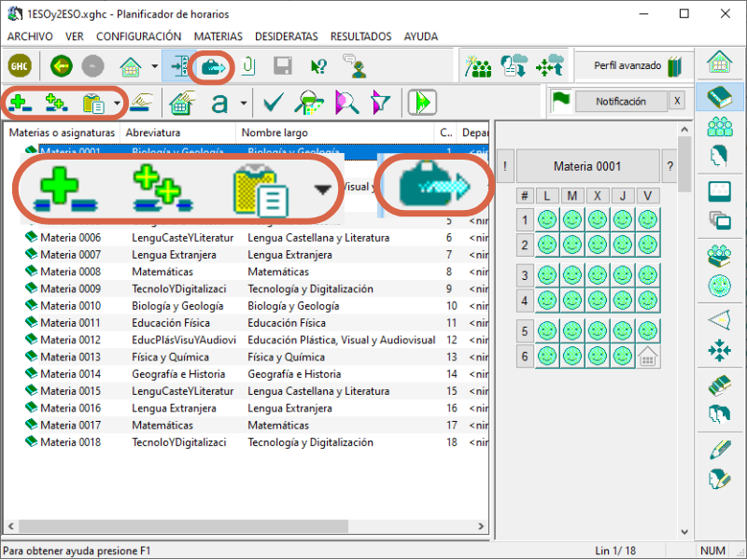The height and width of the screenshot is (560, 747).
Task: Open the student groups icon in right sidebar
Action: tap(720, 127)
